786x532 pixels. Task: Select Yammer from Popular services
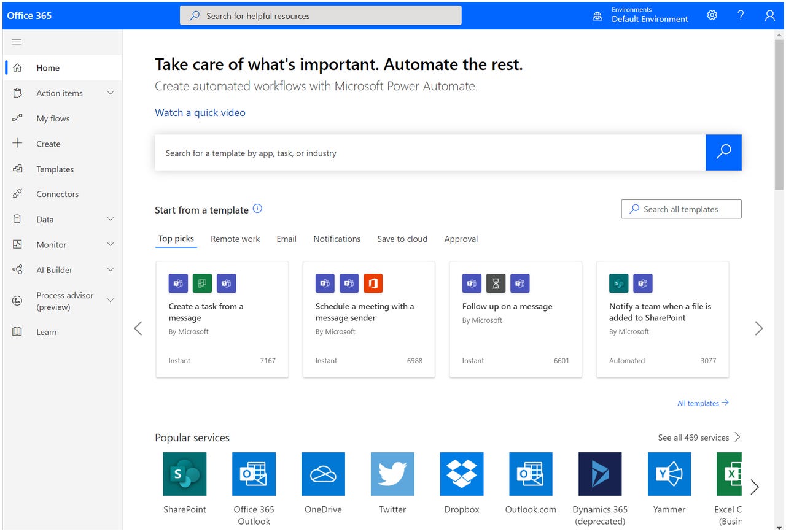click(x=669, y=474)
